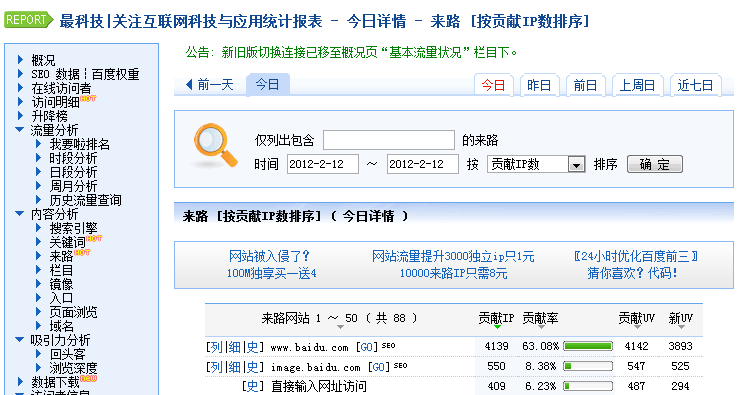Viewport: 745px width, 395px height.
Task: Select the blue 今日 tab next to 前一天
Action: tap(267, 85)
